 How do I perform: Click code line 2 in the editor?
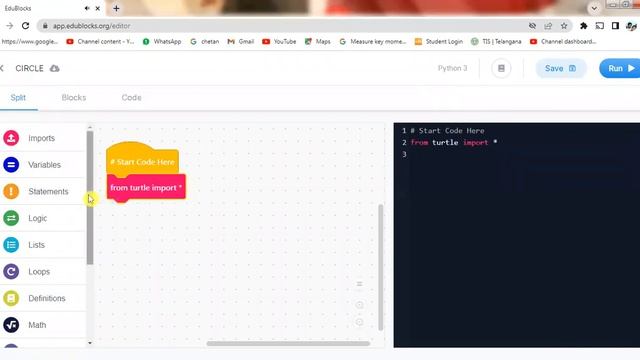[453, 142]
